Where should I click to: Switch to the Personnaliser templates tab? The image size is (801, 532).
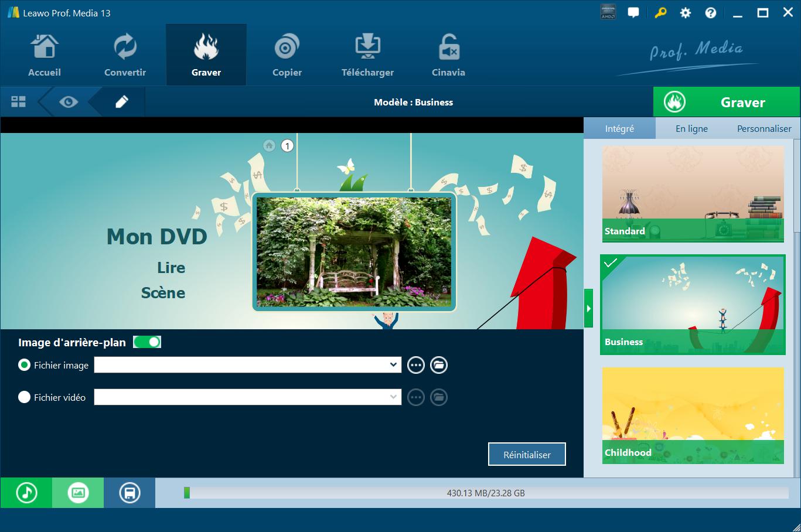764,128
